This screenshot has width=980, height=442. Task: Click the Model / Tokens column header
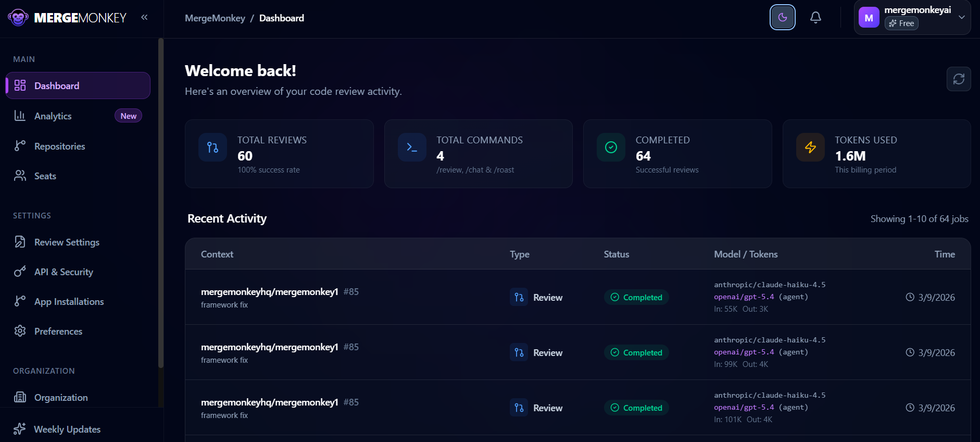(x=746, y=254)
